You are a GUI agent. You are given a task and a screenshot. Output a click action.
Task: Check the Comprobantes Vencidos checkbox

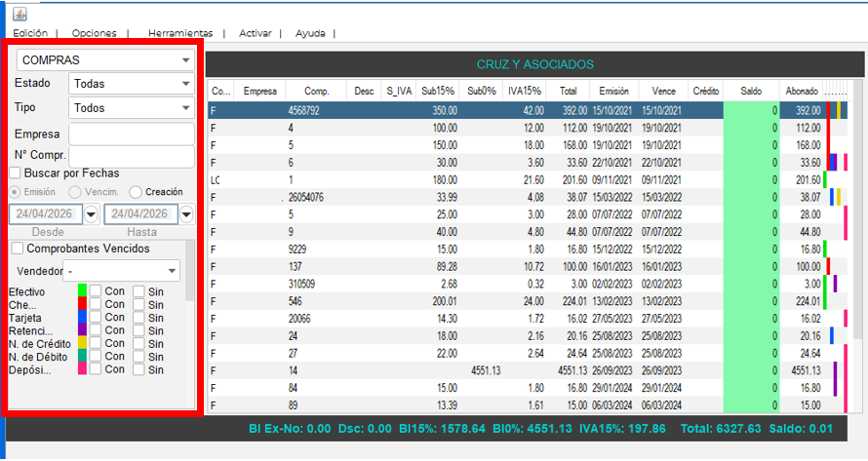[x=18, y=248]
